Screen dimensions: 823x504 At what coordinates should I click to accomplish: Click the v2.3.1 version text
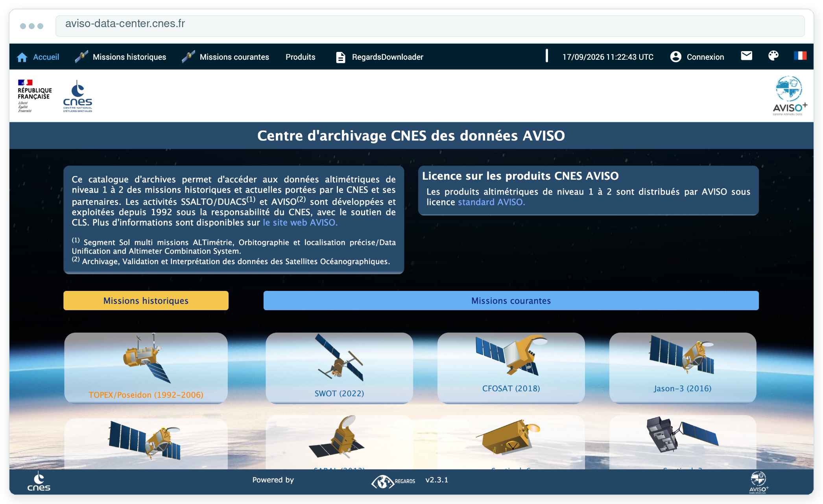(x=437, y=480)
